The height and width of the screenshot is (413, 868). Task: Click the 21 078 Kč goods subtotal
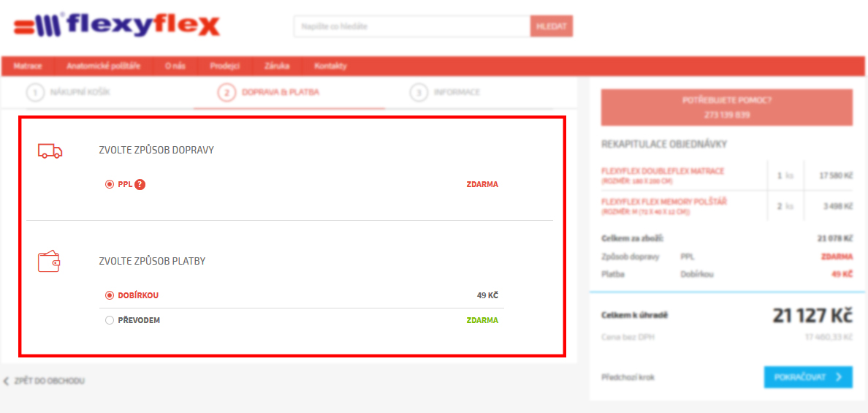[x=835, y=239]
